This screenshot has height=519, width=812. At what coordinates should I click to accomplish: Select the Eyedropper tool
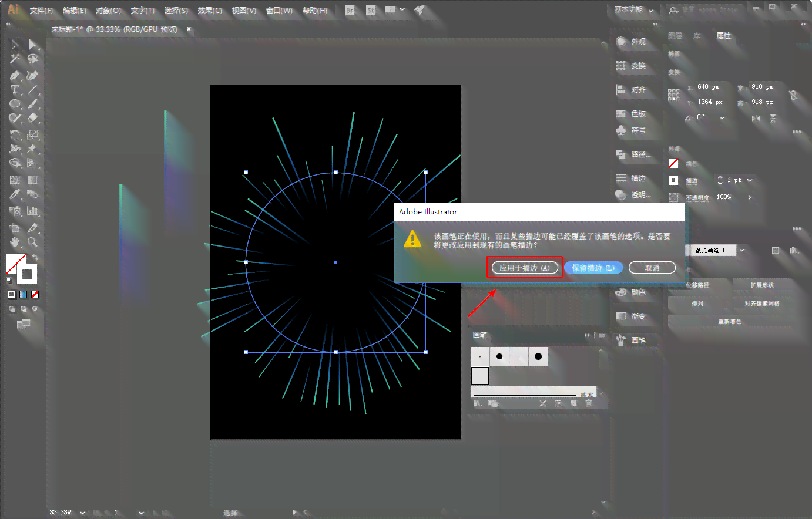click(15, 194)
